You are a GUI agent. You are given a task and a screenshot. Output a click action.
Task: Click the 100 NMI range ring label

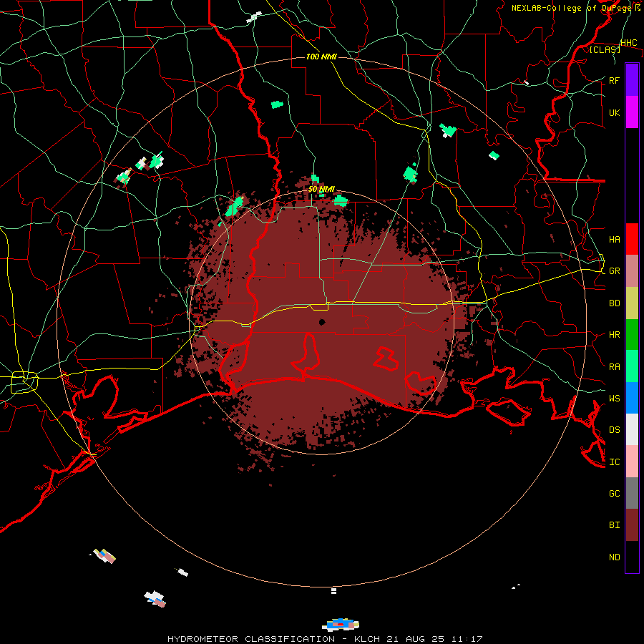click(x=321, y=57)
